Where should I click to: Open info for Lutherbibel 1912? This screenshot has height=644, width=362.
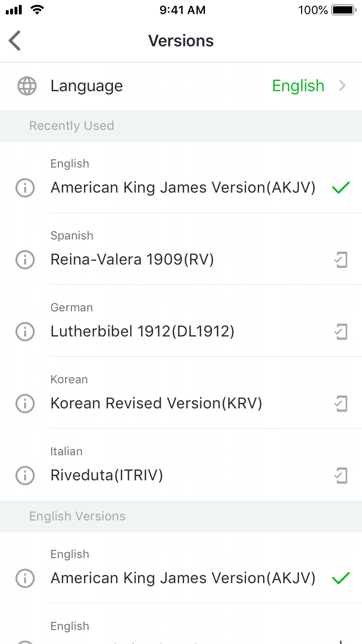(25, 332)
